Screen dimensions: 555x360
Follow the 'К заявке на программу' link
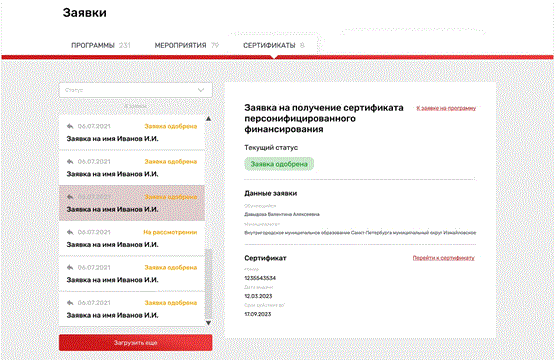pyautogui.click(x=446, y=108)
